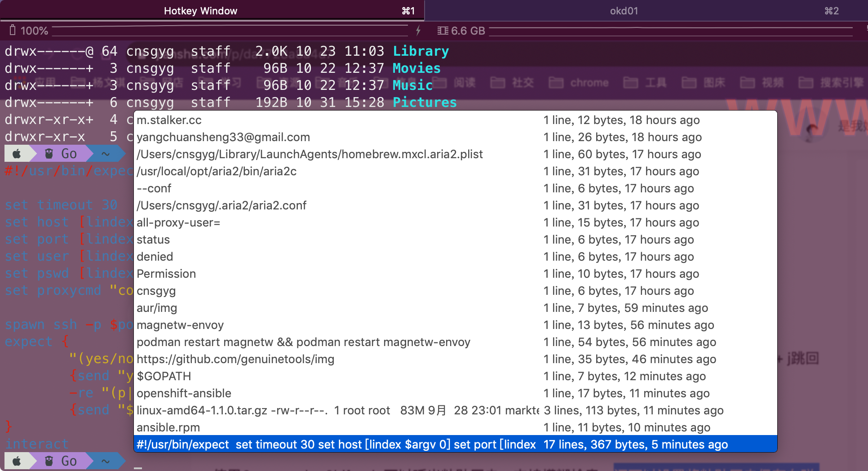Select the ansible.rpm clipboard entry
Screen dimensions: 868x471
click(456, 427)
